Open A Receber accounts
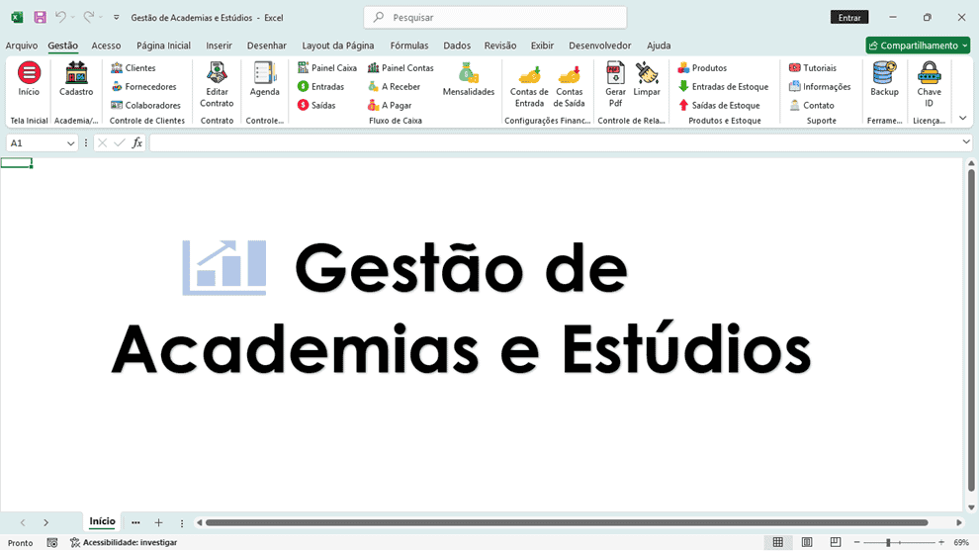Screen dimensions: 980x551 click(x=394, y=86)
